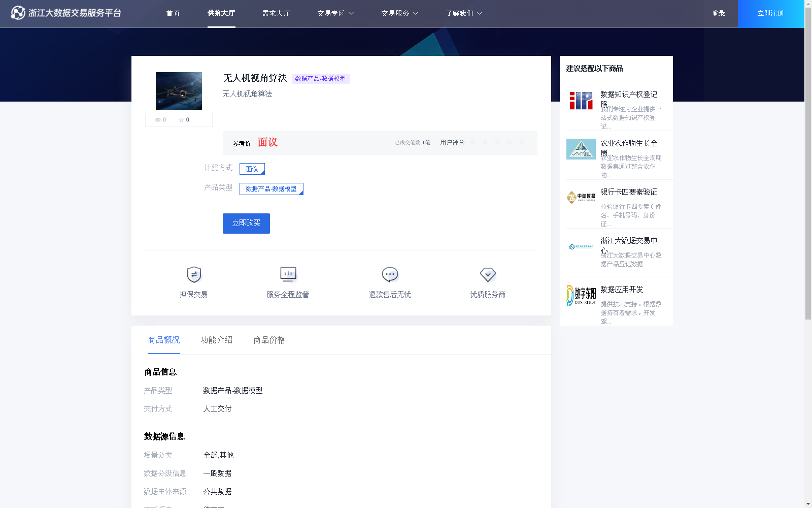
Task: Select the 面议 billing method option
Action: pyautogui.click(x=252, y=169)
